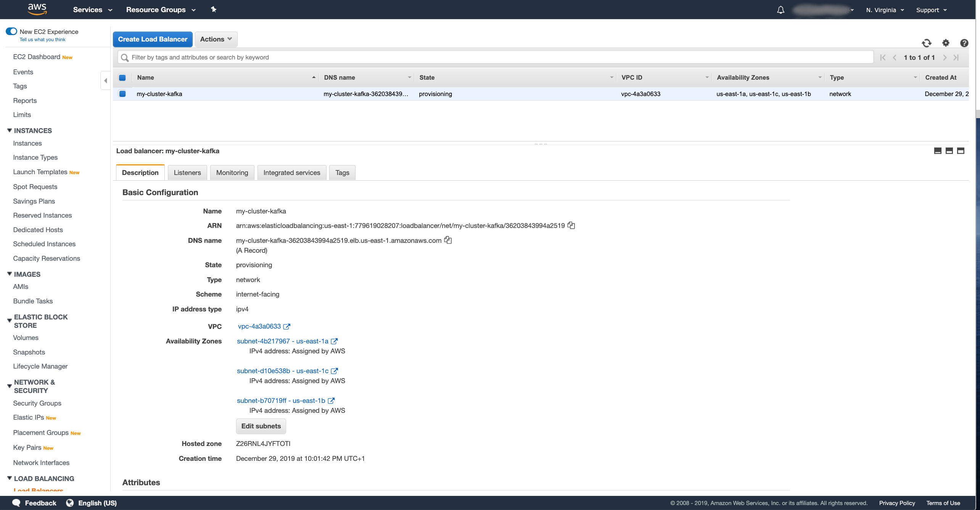Go to next page of results
Screen dimensions: 980x510
945,58
